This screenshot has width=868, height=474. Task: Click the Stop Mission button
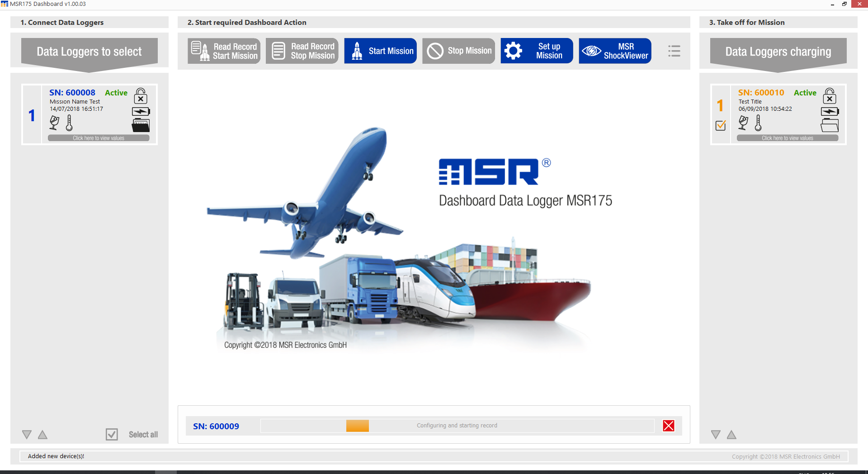[x=458, y=51]
